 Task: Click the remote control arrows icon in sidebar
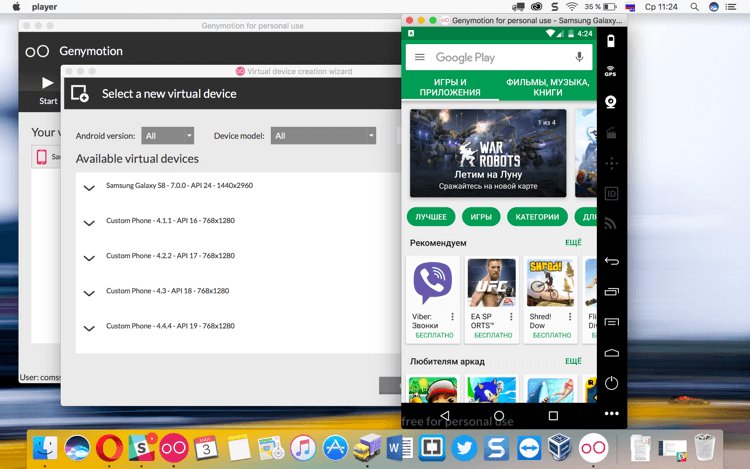[611, 164]
